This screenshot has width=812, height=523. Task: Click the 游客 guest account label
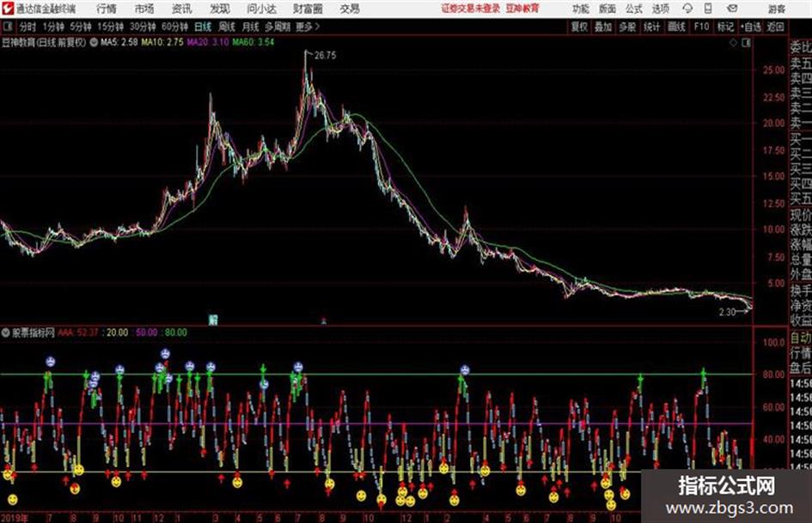coord(777,9)
